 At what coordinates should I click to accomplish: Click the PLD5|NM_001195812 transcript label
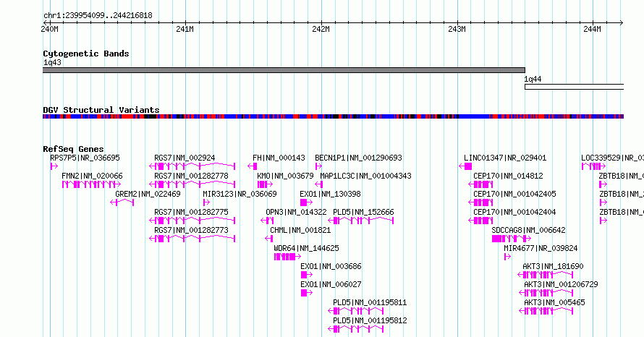click(x=370, y=320)
